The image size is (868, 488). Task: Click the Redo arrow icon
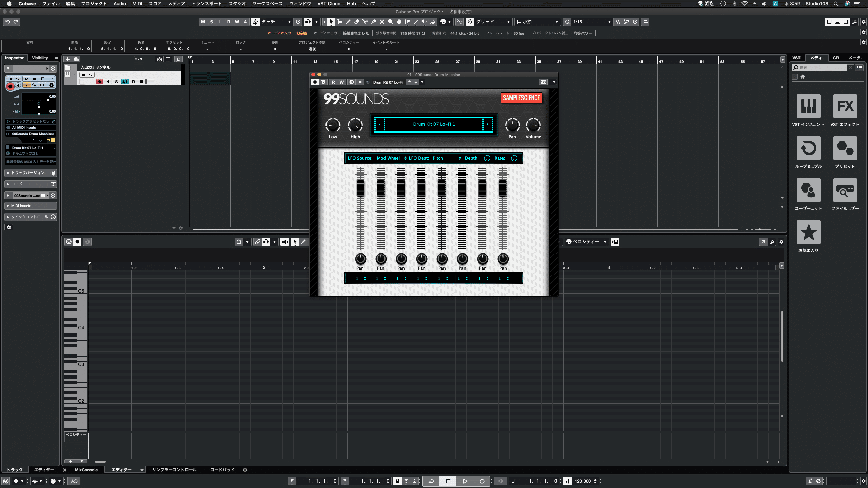pos(16,22)
